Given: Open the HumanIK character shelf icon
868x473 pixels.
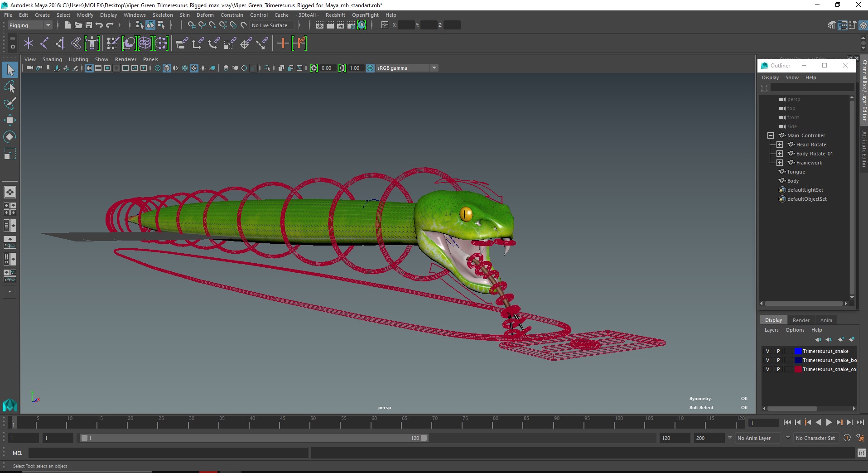Looking at the screenshot, I should tap(92, 43).
